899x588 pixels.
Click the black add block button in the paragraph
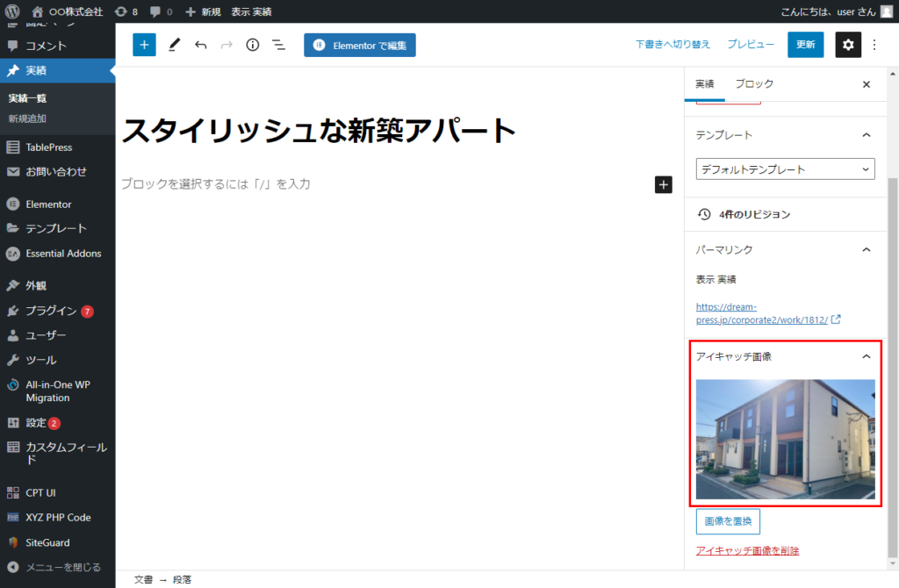663,184
